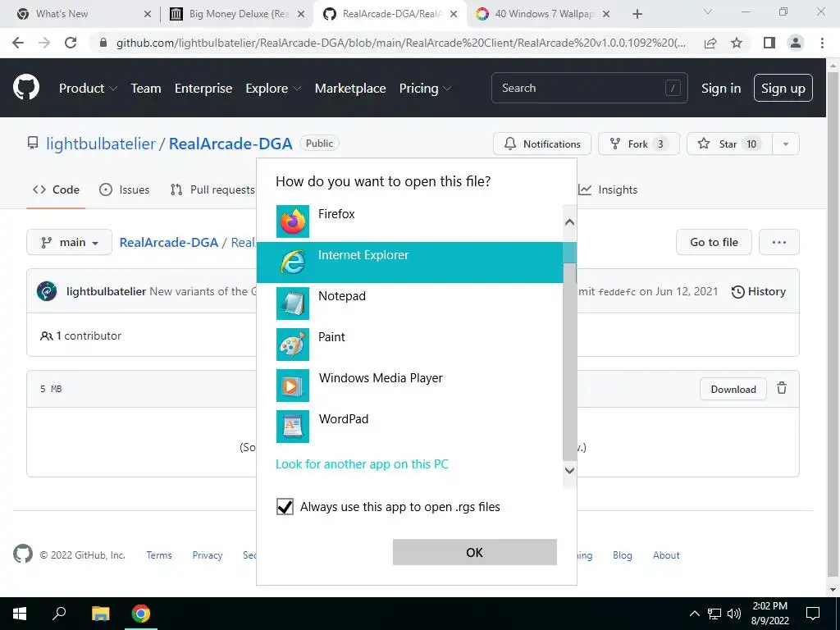Switch to Big Money Deluxe tab

(x=237, y=14)
